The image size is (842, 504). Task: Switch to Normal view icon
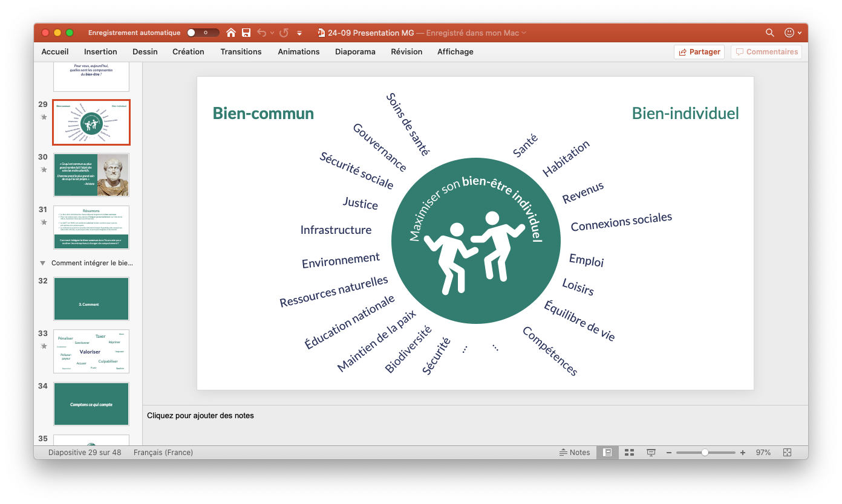click(x=608, y=453)
